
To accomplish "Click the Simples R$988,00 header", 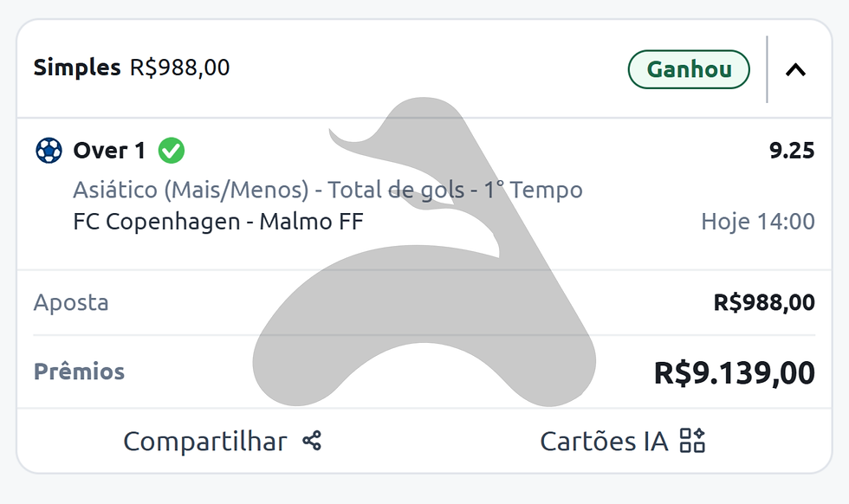I will click(x=132, y=68).
